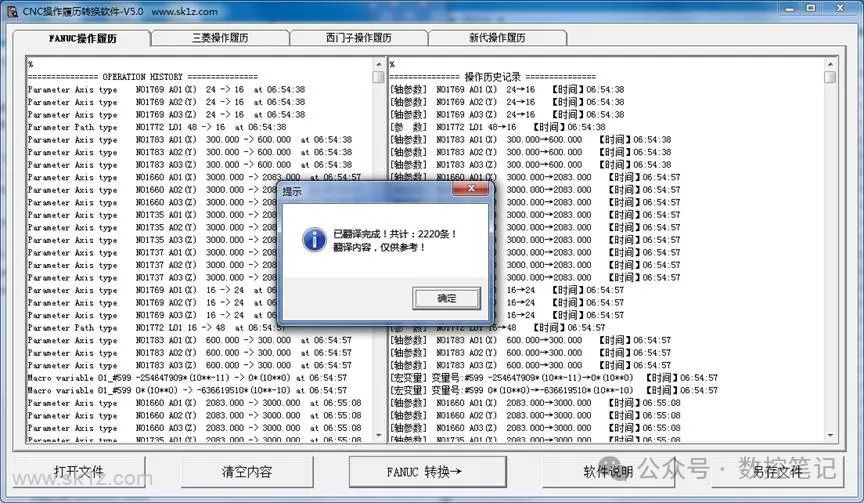
Task: Click the CNC app icon in the title bar
Action: (12, 11)
